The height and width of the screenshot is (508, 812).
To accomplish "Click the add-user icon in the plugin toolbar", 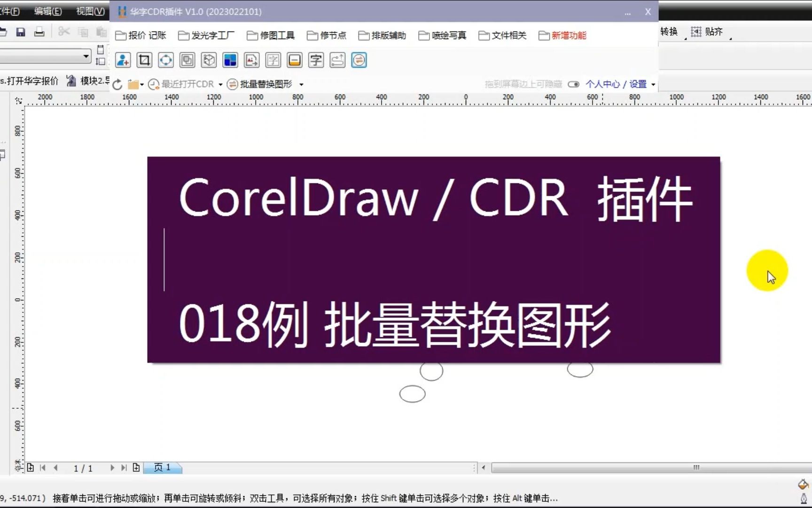I will [x=122, y=60].
